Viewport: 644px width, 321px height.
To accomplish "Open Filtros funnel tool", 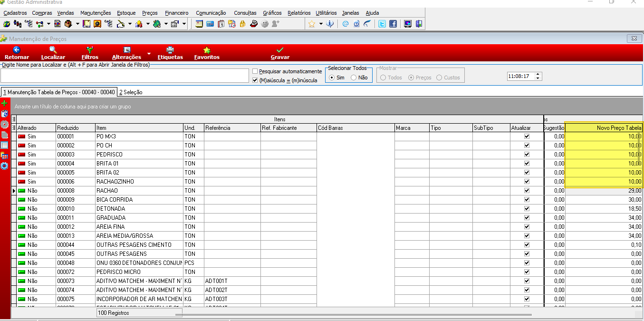I will 89,49.
